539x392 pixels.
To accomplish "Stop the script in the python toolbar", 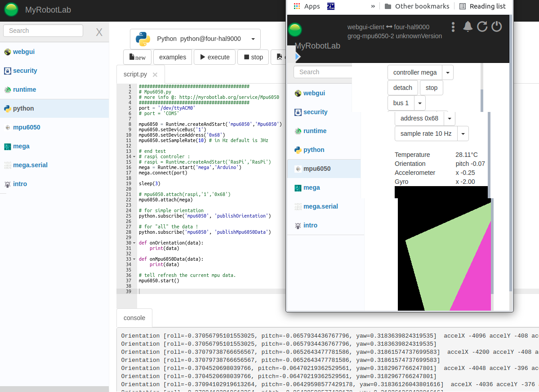I will [x=254, y=57].
